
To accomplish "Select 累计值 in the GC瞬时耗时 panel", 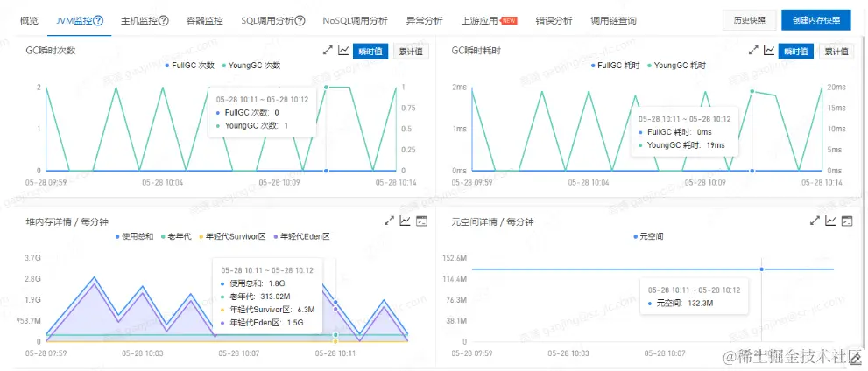I will coord(836,52).
